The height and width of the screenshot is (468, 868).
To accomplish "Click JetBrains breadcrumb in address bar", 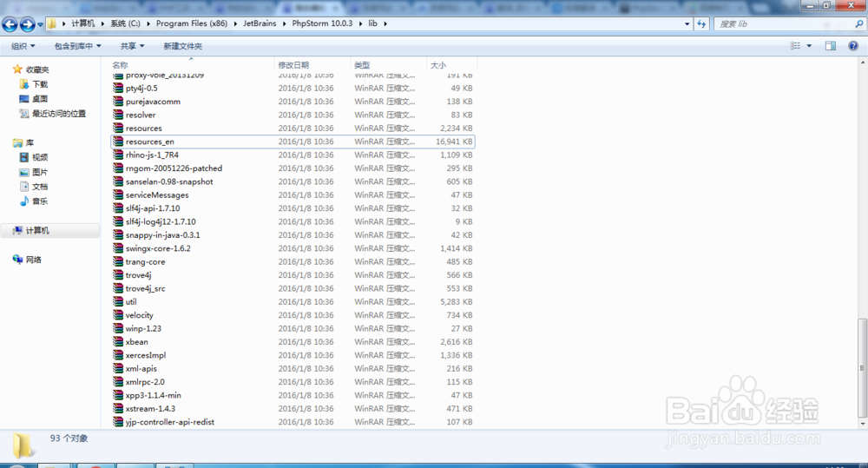I will [260, 23].
